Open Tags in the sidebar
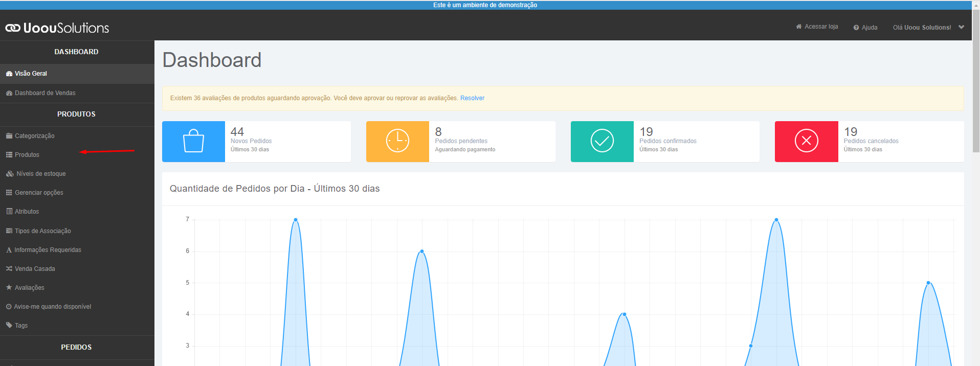 point(77,326)
